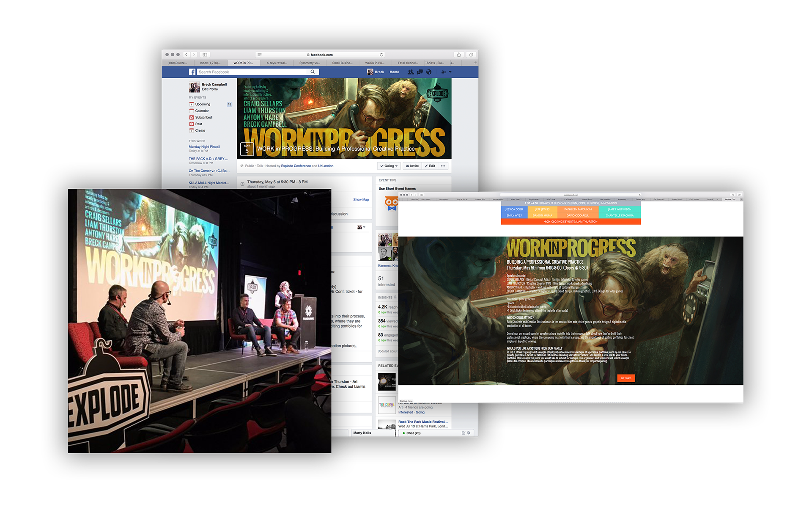
Task: Reload page with Safari refresh icon
Action: [381, 55]
